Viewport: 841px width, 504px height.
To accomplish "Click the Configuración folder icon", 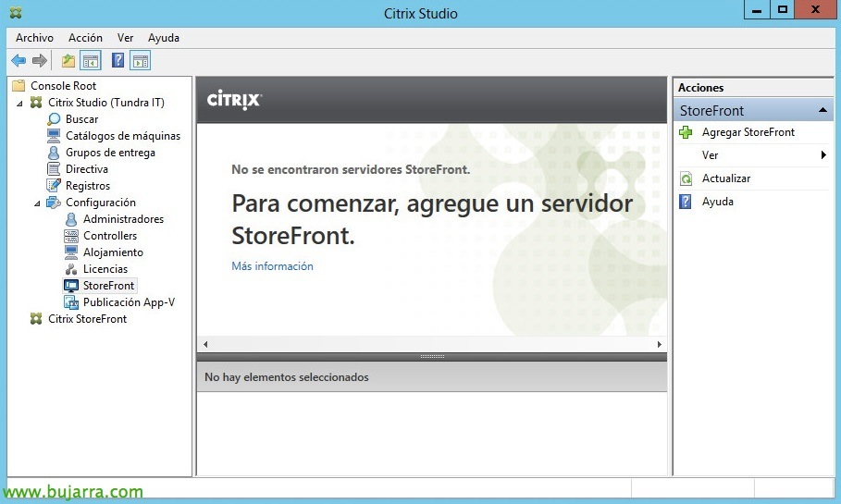I will pyautogui.click(x=54, y=203).
